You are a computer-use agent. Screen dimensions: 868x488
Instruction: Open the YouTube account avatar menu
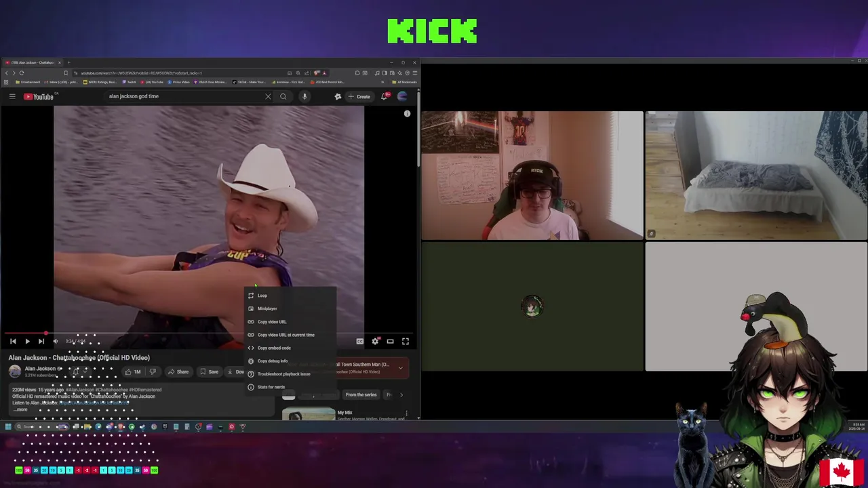point(403,96)
